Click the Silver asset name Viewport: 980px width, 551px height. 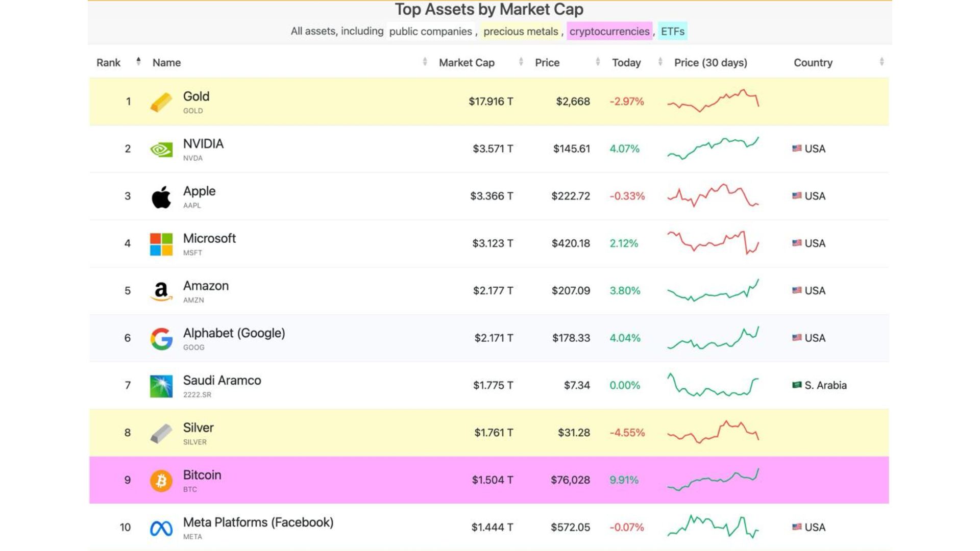(x=198, y=428)
